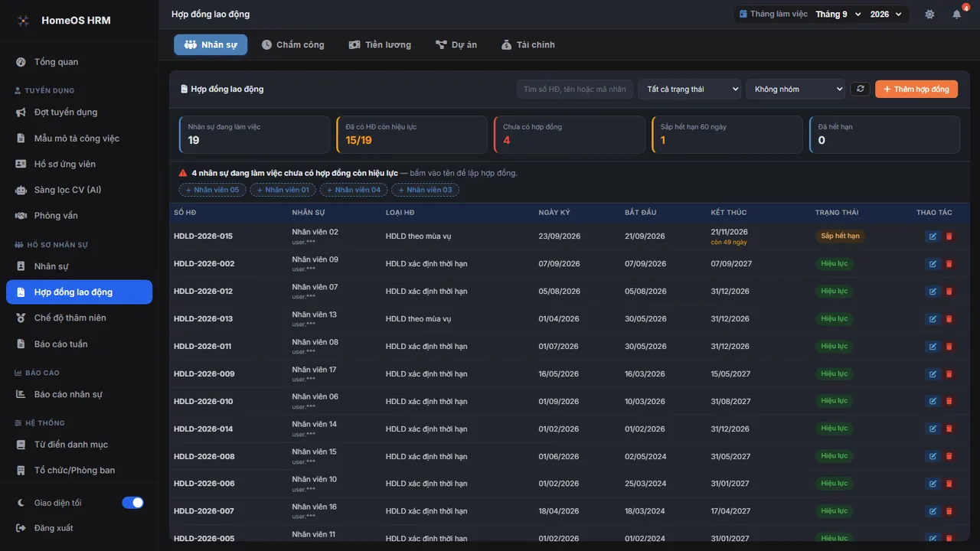Focus the contract search field

[575, 90]
